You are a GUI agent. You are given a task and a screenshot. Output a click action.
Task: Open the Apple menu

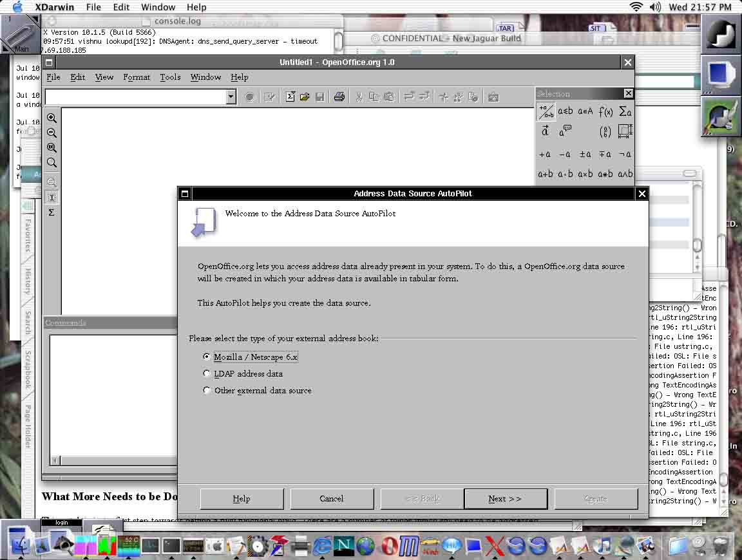[x=17, y=7]
